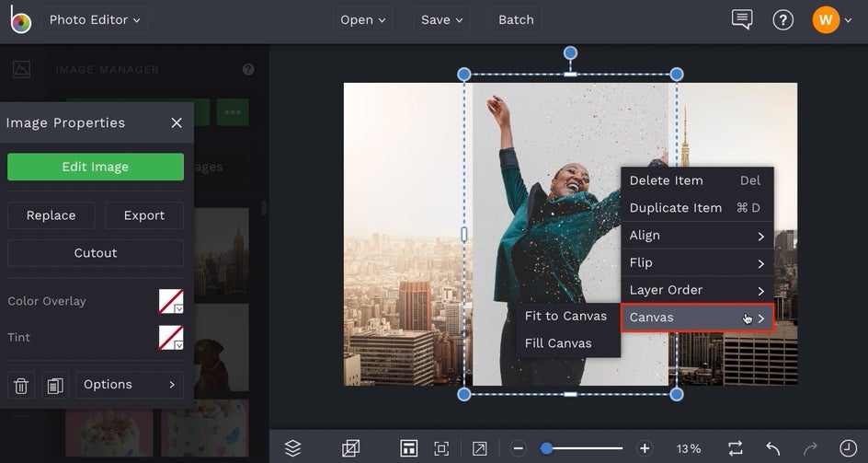Click the top-left corner resize handle

(x=464, y=75)
